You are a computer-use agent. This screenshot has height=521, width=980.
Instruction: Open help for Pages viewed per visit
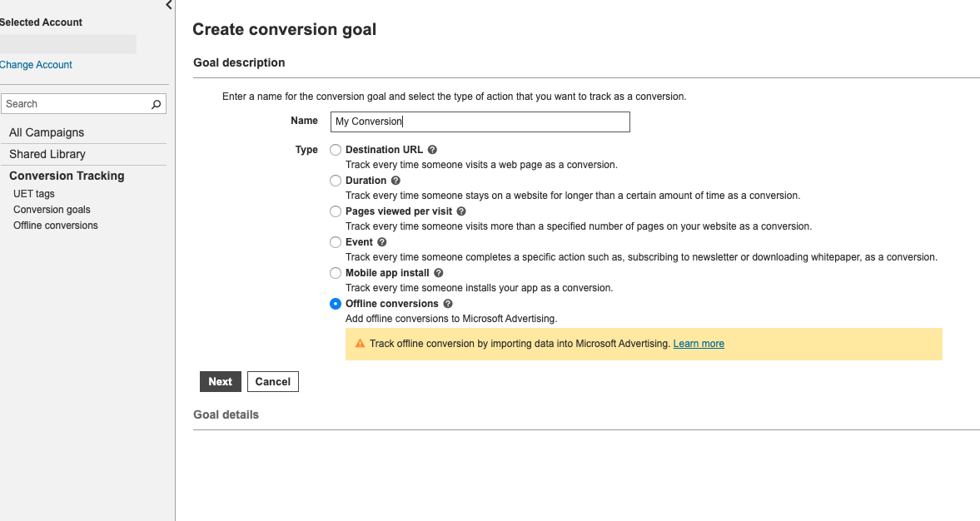[461, 211]
